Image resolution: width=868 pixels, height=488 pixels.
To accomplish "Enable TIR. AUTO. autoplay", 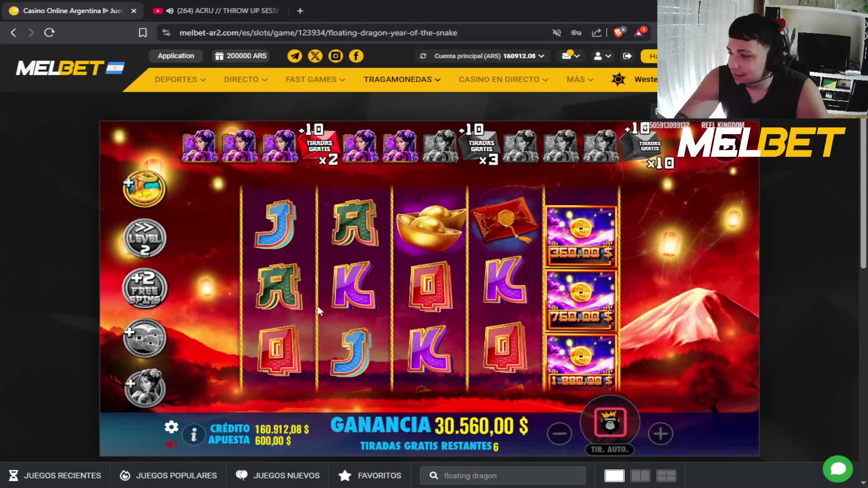I will click(610, 450).
